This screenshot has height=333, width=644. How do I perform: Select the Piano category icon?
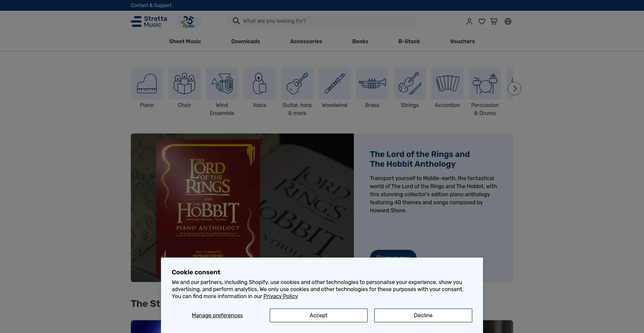click(147, 84)
